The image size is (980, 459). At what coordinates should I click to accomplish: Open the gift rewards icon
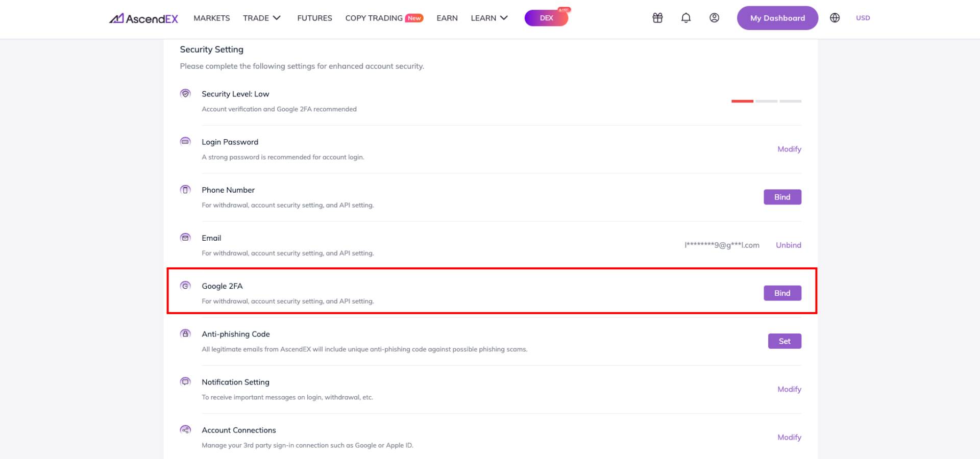[657, 18]
